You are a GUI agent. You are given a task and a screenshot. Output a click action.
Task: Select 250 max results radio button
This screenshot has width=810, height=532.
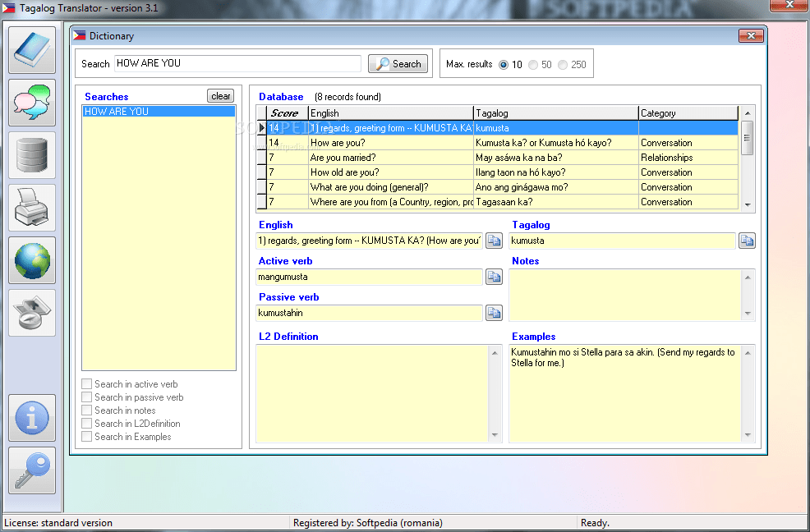563,65
